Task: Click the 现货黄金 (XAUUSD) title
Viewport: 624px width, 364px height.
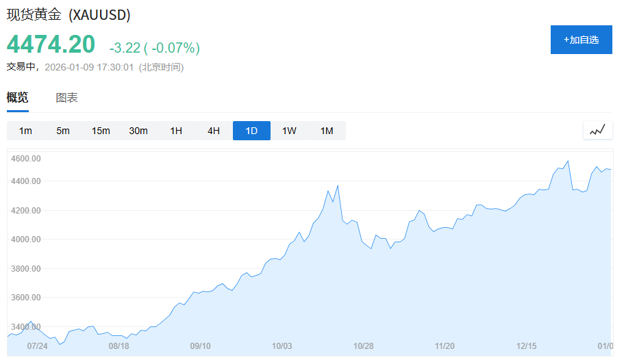Action: coord(68,14)
